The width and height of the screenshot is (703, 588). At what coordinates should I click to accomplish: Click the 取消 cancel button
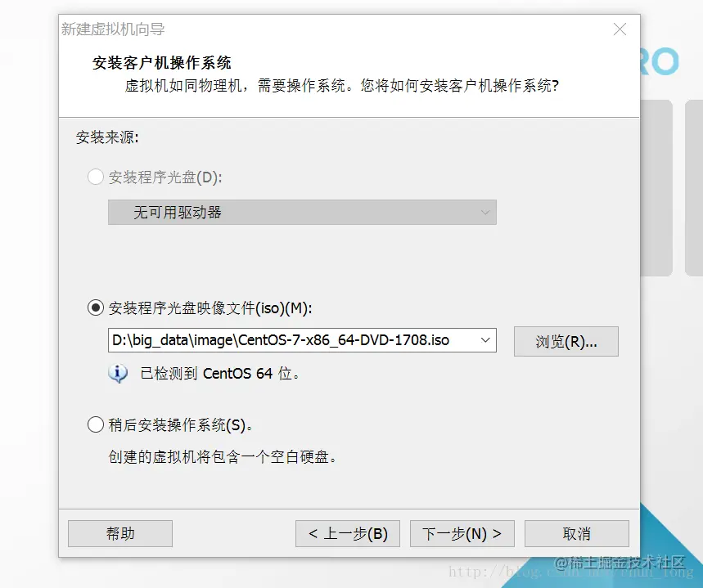(x=577, y=533)
